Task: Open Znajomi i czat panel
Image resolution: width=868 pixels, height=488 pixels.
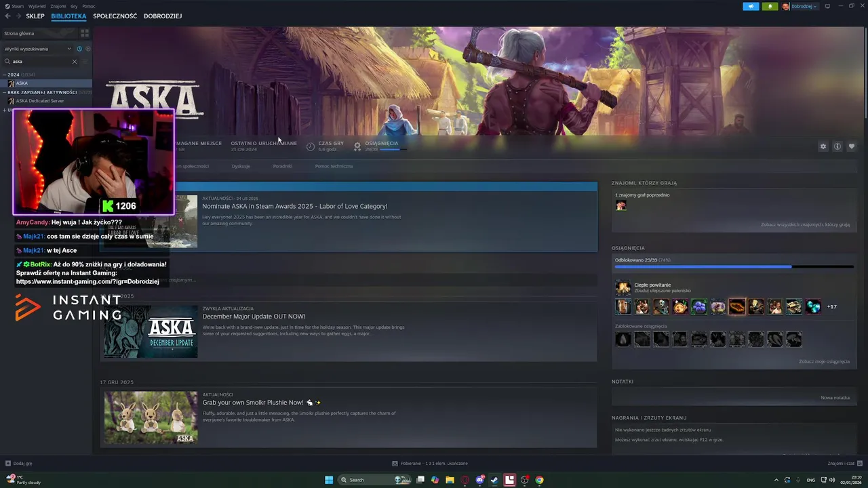Action: (845, 464)
